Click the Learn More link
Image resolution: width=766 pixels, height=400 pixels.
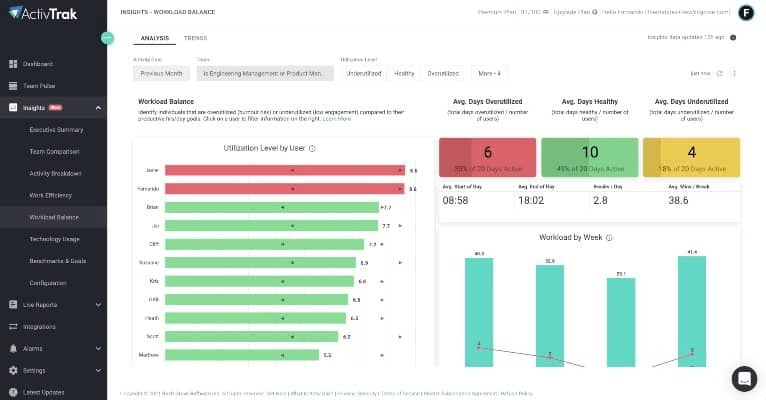click(337, 119)
